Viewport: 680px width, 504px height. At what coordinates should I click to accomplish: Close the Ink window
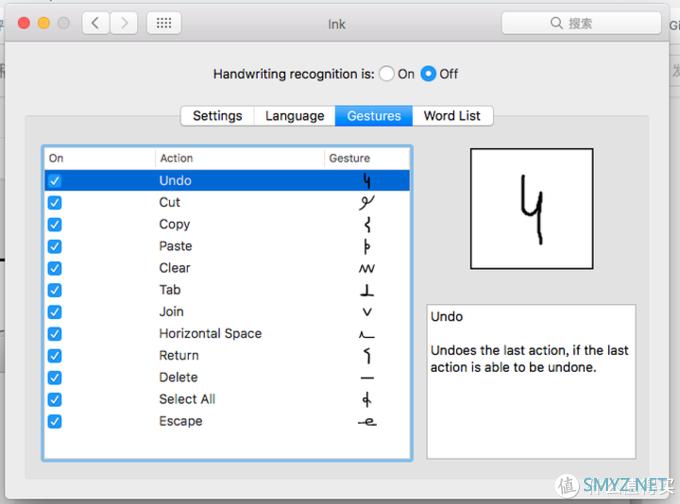click(24, 23)
